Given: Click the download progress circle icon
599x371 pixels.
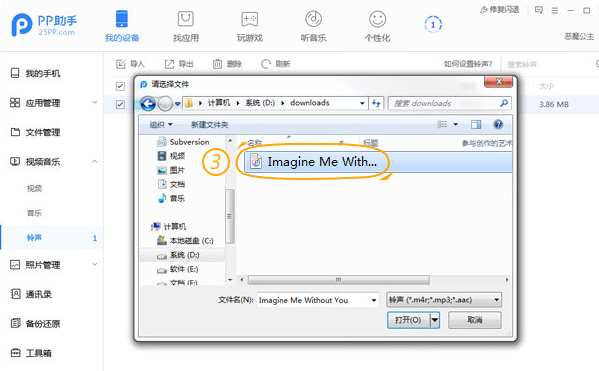Looking at the screenshot, I should tap(433, 24).
